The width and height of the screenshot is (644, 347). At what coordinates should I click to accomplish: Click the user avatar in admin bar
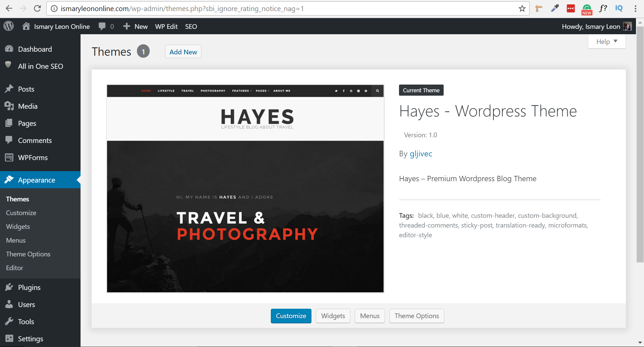click(627, 26)
